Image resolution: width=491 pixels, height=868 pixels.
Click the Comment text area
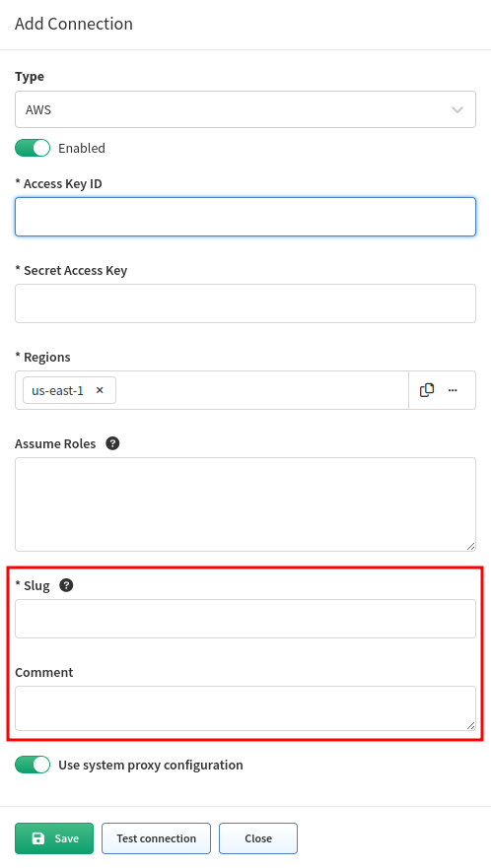[x=245, y=708]
